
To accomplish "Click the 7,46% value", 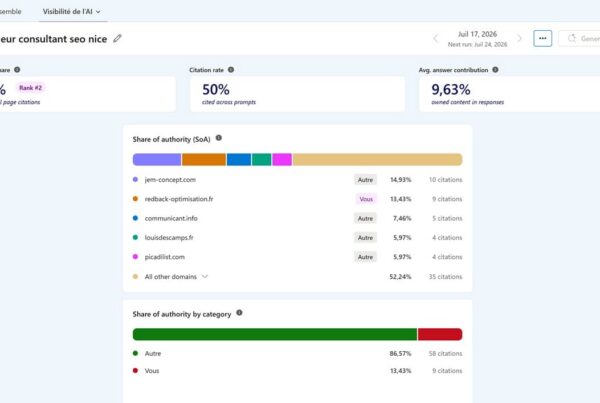I will [x=402, y=218].
